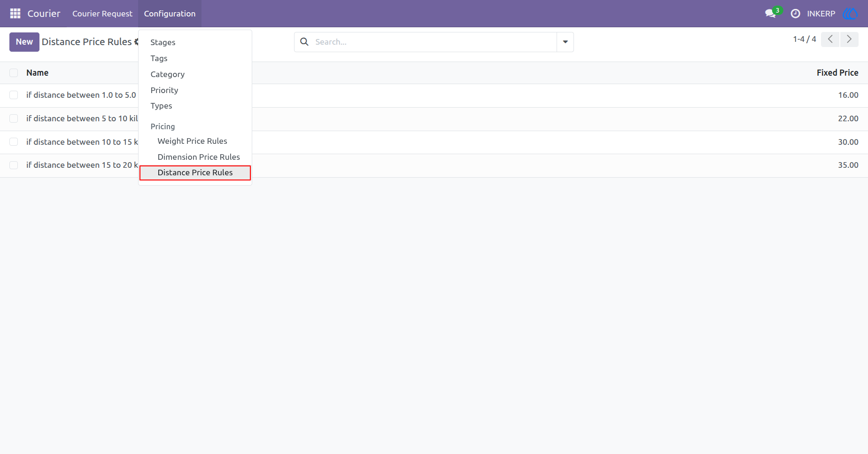The width and height of the screenshot is (868, 454).
Task: Go to previous page of records
Action: (x=830, y=39)
